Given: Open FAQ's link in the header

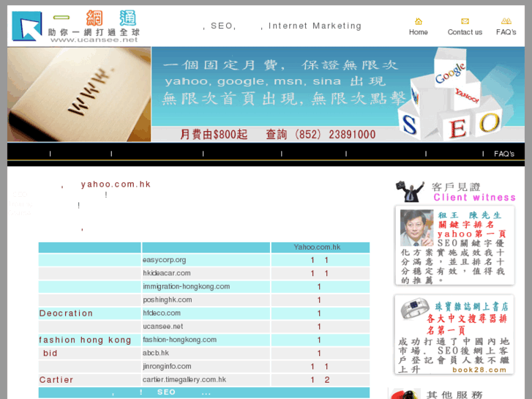Looking at the screenshot, I should 506,32.
